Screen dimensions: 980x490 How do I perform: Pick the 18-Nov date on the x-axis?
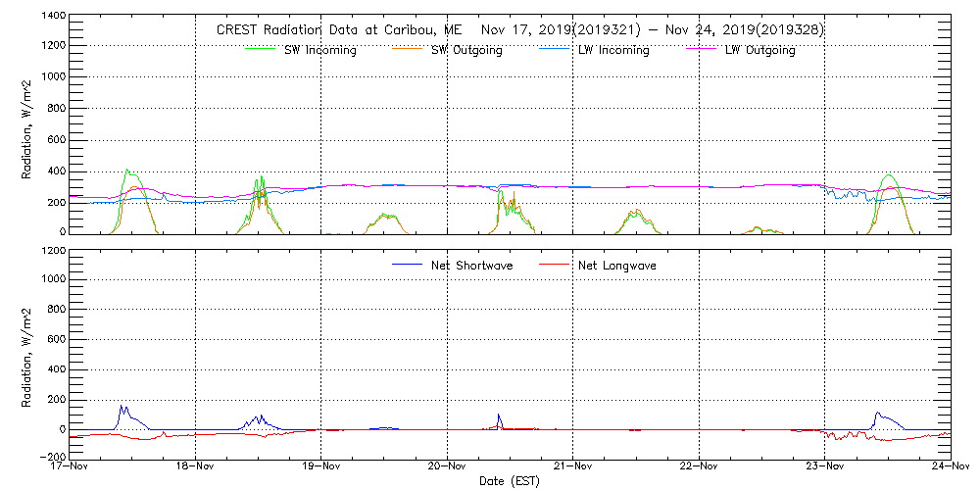tap(195, 466)
